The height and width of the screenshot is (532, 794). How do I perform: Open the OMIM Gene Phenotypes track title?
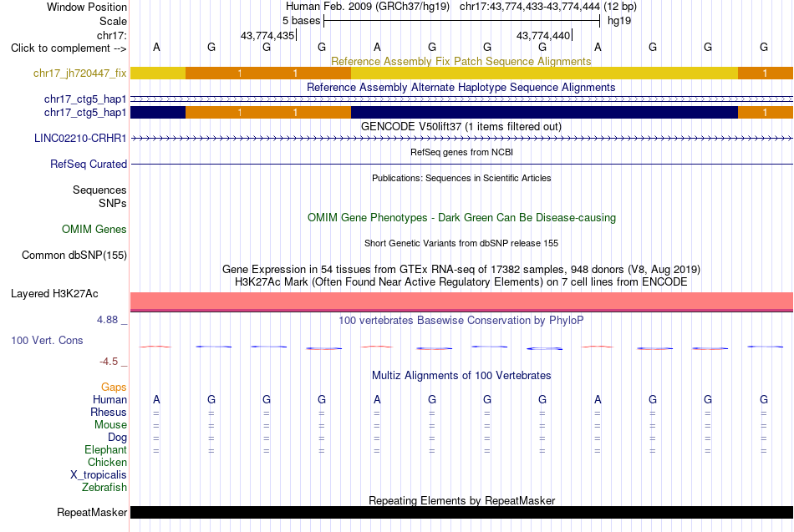[x=461, y=218]
